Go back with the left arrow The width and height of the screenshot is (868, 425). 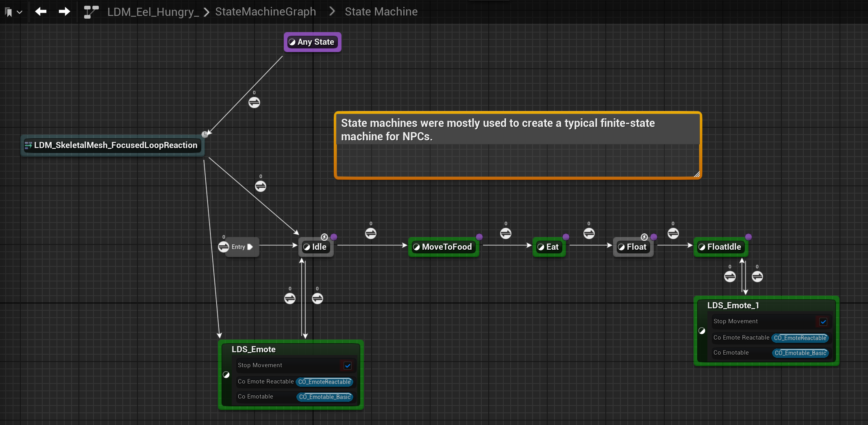tap(41, 11)
